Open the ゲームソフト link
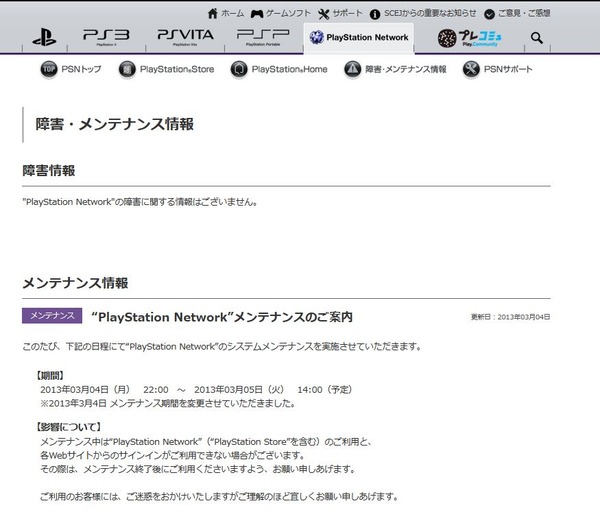 click(x=288, y=13)
